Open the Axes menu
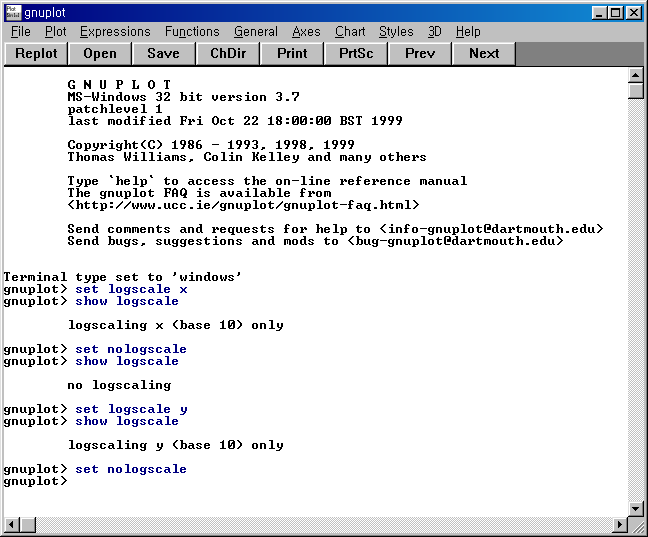 (x=306, y=32)
